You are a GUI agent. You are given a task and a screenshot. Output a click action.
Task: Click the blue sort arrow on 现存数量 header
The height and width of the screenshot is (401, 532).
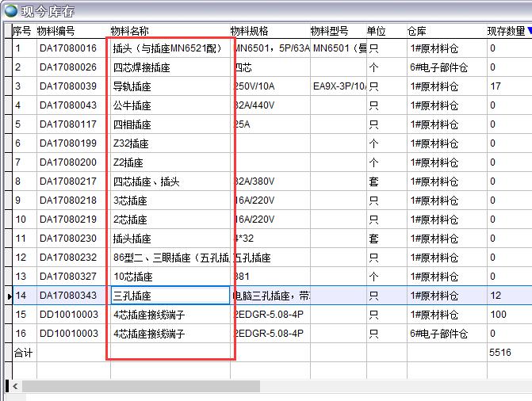click(529, 31)
